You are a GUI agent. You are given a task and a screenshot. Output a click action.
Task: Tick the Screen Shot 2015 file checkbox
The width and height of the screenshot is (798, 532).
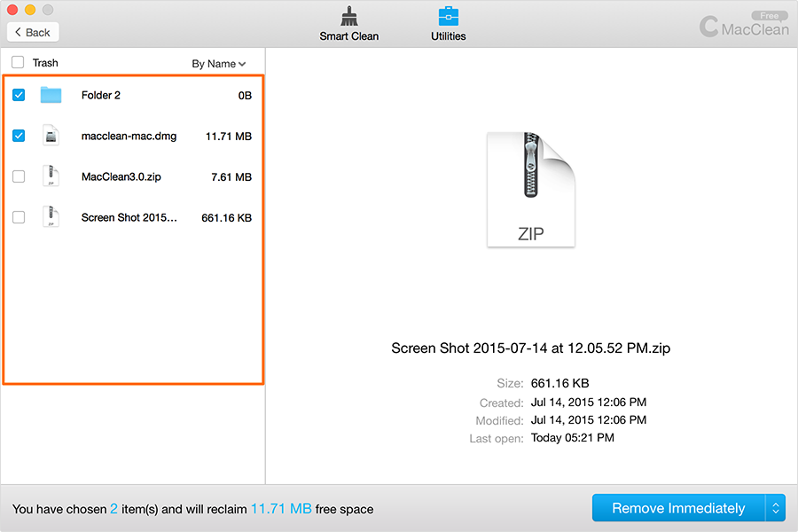click(19, 217)
